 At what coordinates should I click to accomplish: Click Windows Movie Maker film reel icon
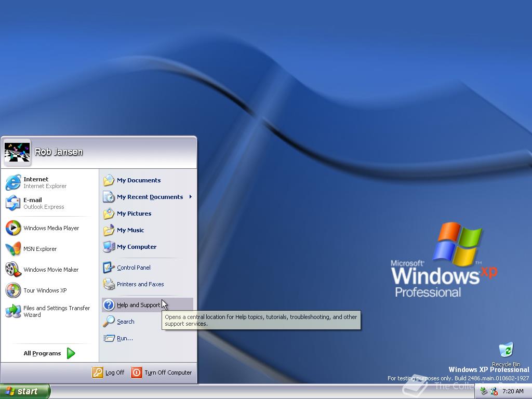click(x=13, y=270)
